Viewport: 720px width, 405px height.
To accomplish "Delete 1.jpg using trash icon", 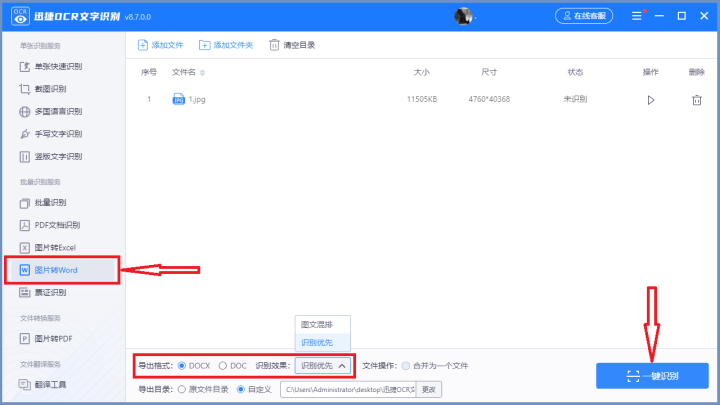I will [697, 100].
